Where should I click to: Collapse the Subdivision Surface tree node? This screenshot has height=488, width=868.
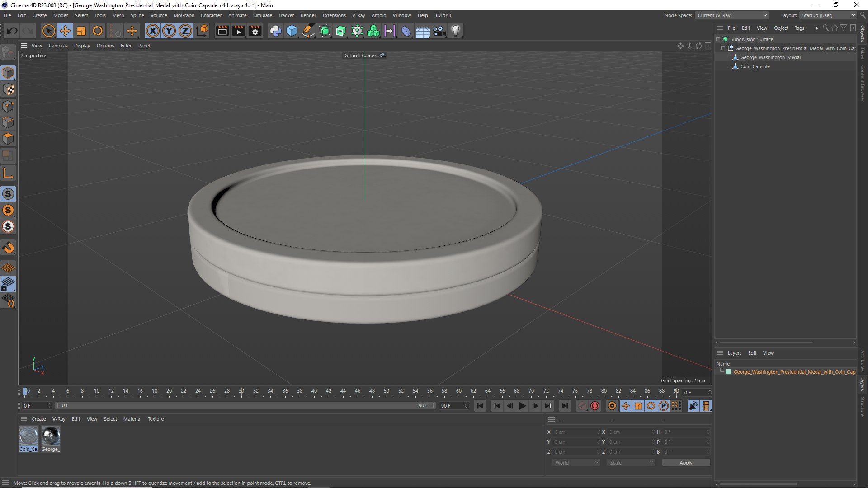coord(718,39)
